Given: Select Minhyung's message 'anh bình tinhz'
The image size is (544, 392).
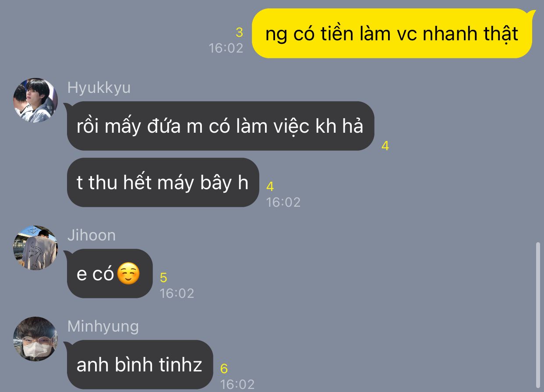Looking at the screenshot, I should 140,364.
